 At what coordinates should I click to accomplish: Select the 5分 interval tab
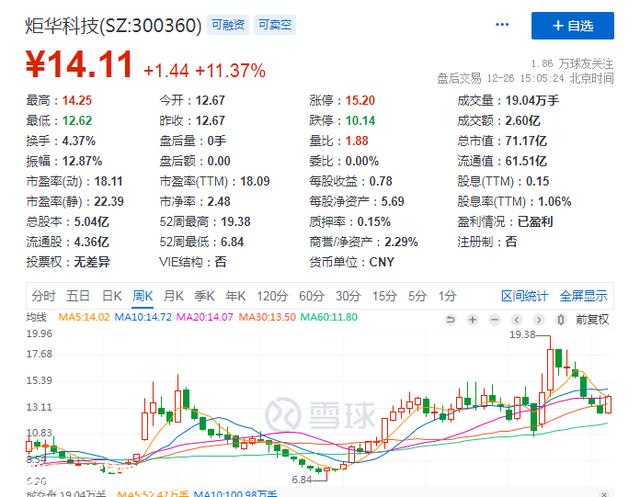pyautogui.click(x=417, y=296)
